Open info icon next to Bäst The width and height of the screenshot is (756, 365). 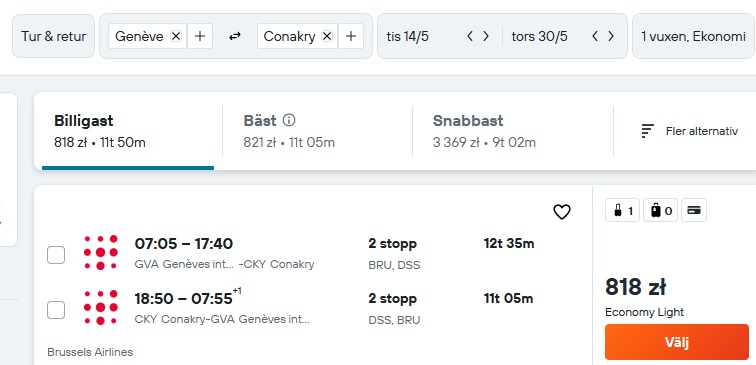289,120
